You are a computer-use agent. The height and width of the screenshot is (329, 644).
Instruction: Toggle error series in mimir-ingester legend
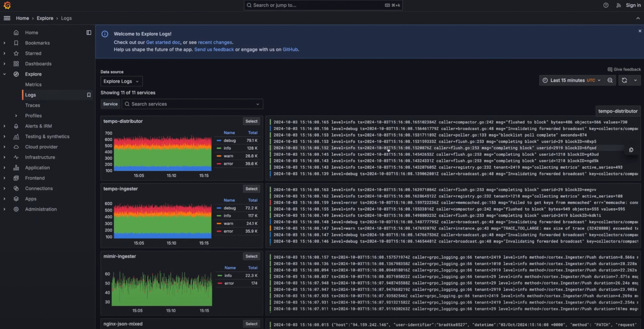pos(229,283)
